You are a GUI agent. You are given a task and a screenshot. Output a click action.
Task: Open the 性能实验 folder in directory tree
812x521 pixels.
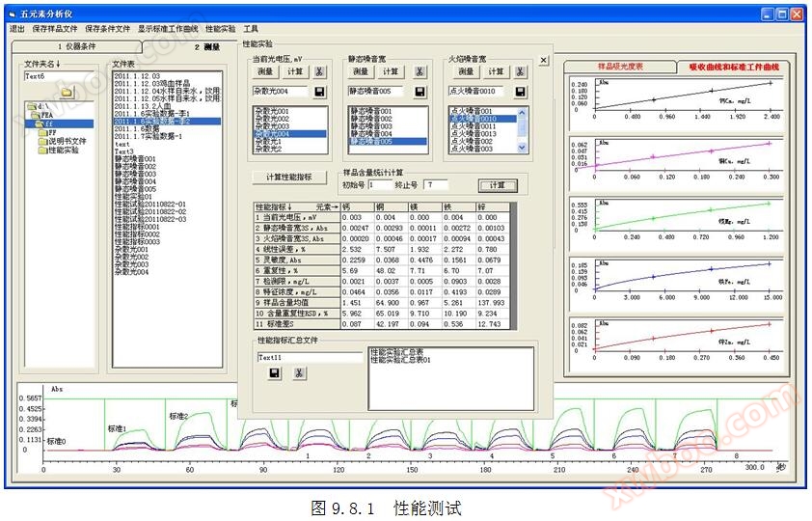coord(64,150)
